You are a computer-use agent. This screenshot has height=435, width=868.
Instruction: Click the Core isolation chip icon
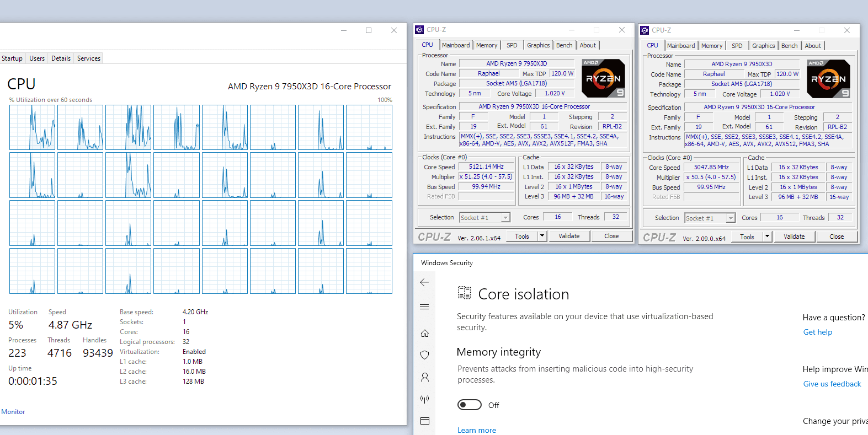click(465, 293)
